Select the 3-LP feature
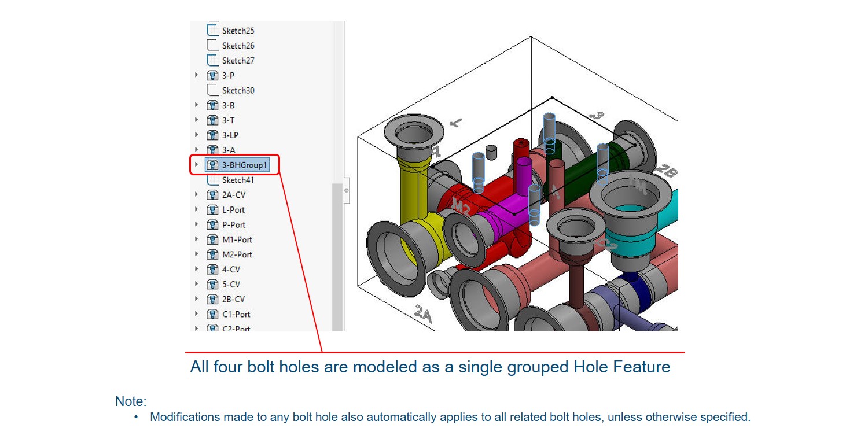Viewport: 868px width, 439px height. [x=230, y=135]
